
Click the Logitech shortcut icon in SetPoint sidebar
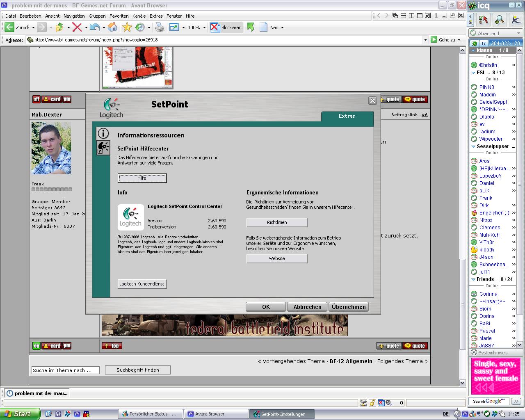pos(103,148)
